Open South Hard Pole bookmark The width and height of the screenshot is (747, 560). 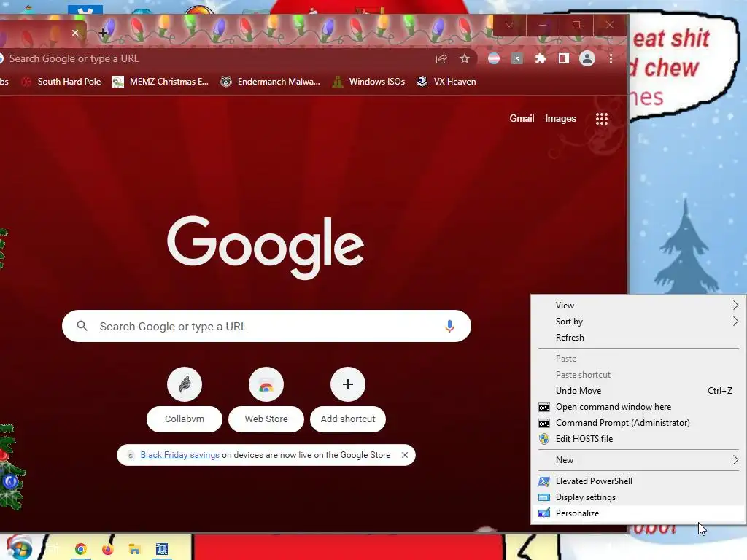coord(61,82)
